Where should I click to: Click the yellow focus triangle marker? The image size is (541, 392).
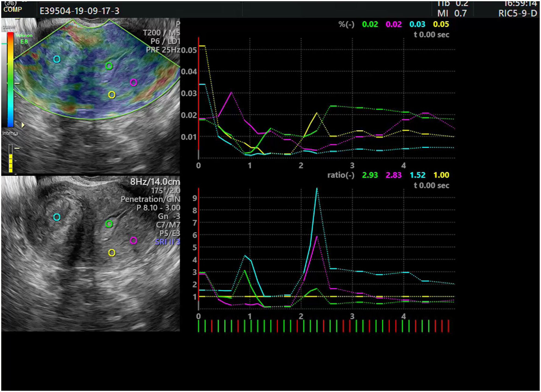(x=23, y=125)
